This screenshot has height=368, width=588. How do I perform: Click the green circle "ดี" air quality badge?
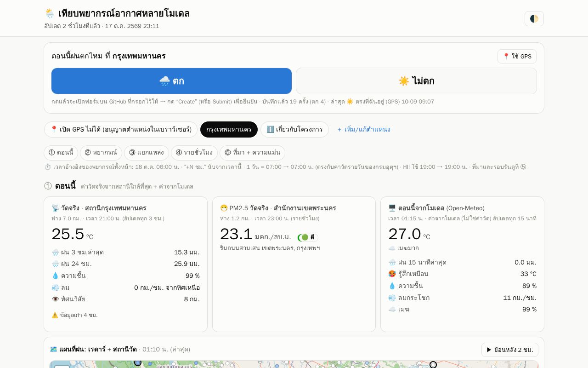(x=308, y=237)
